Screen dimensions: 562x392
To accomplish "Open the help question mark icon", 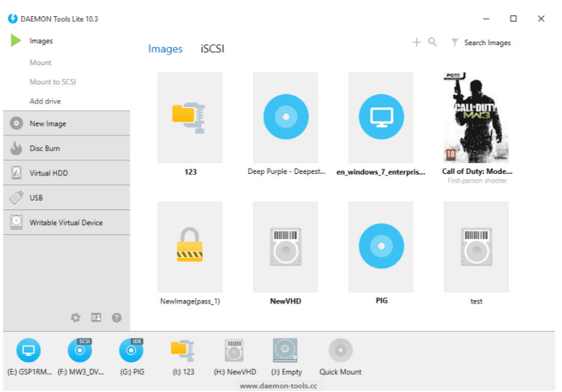I will pos(116,317).
